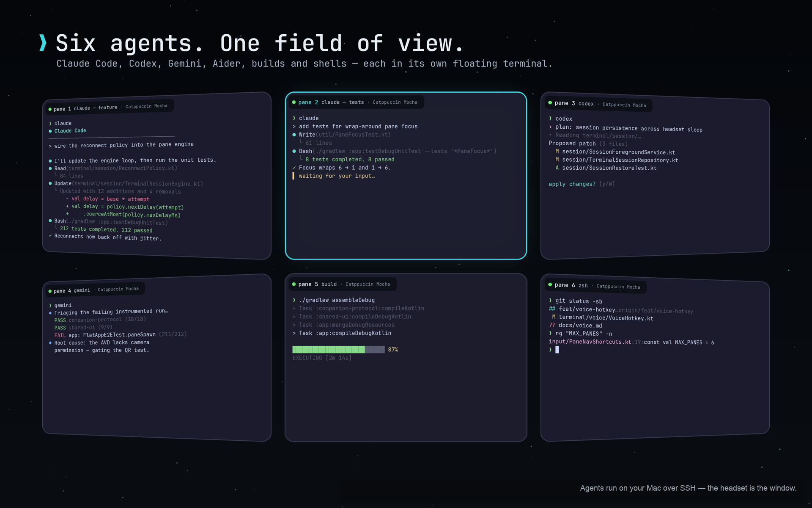Click the green status dot in pane 6 title
The width and height of the screenshot is (812, 508).
pos(550,284)
